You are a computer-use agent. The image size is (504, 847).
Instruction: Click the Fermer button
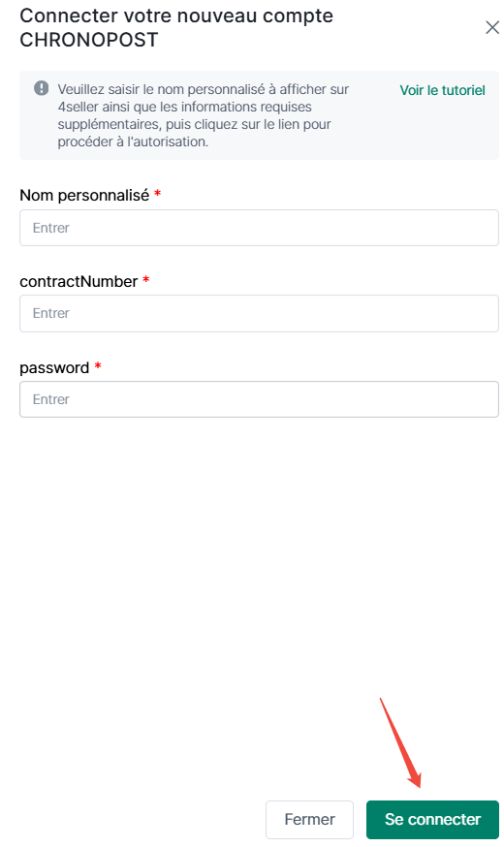pyautogui.click(x=309, y=820)
